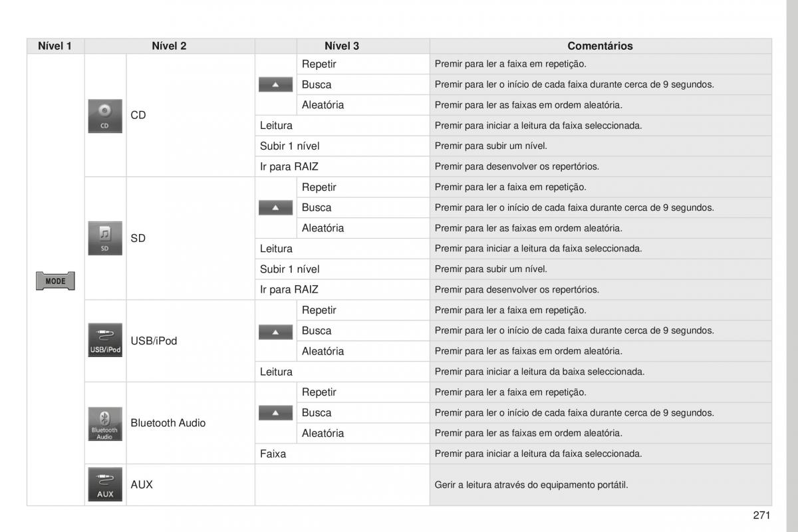This screenshot has width=798, height=532.
Task: Select Subir 1 nível under CD
Action: 290,146
